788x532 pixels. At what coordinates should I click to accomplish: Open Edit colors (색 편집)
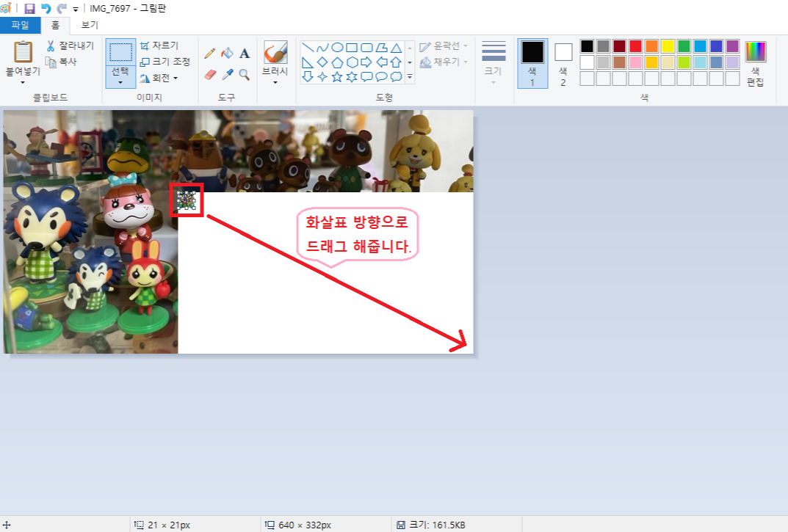pyautogui.click(x=756, y=63)
